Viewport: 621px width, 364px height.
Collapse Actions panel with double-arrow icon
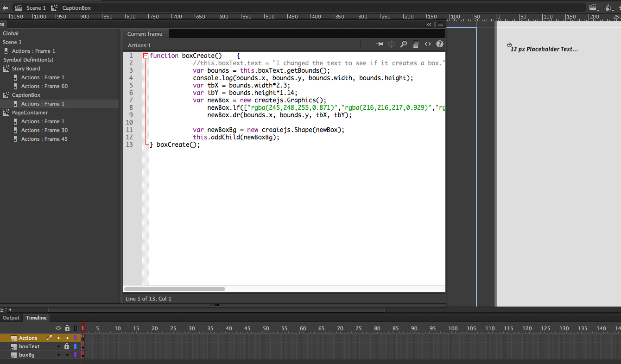point(429,24)
